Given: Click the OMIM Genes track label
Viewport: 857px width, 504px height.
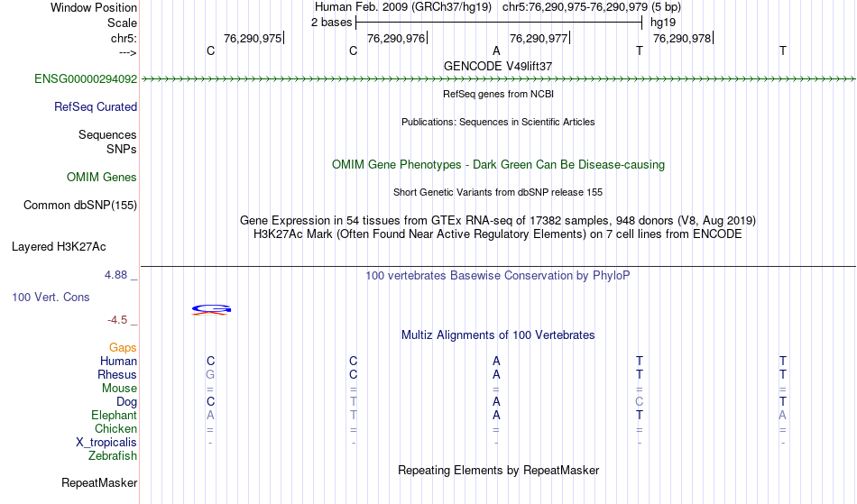Looking at the screenshot, I should pyautogui.click(x=102, y=178).
